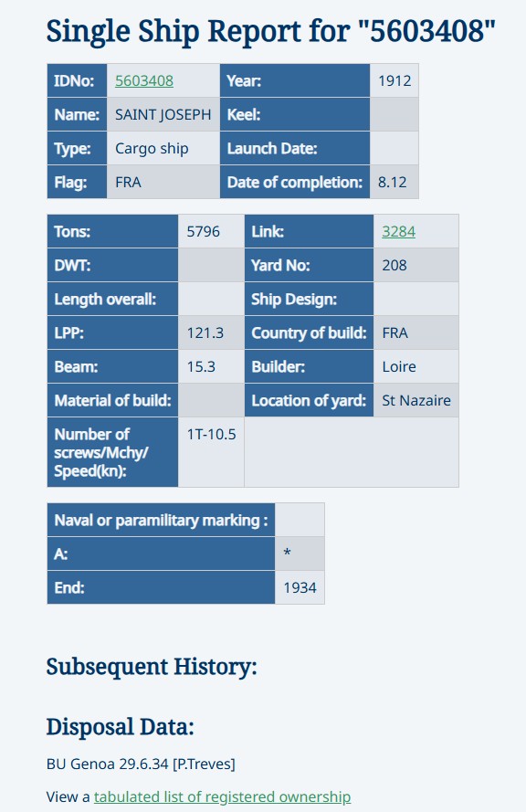
Task: Click the Subsequent History heading
Action: coord(152,667)
